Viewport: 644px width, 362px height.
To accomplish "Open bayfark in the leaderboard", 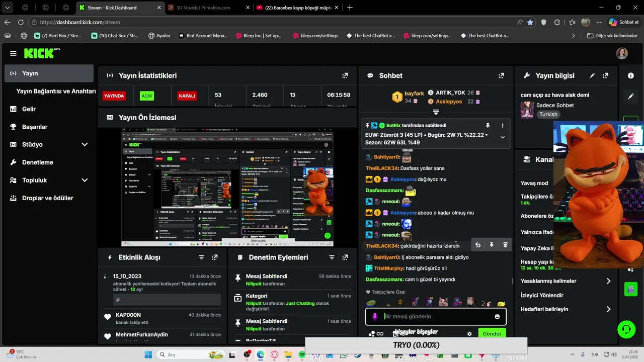I will pos(414,94).
